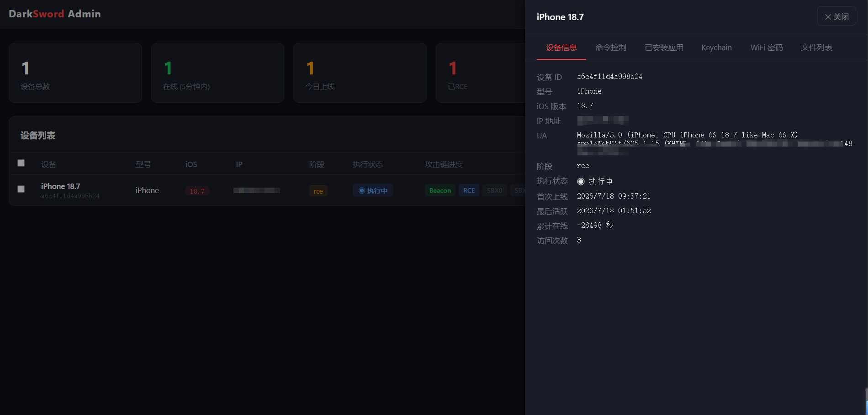868x415 pixels.
Task: Open the 文件列表 tab
Action: click(x=816, y=47)
